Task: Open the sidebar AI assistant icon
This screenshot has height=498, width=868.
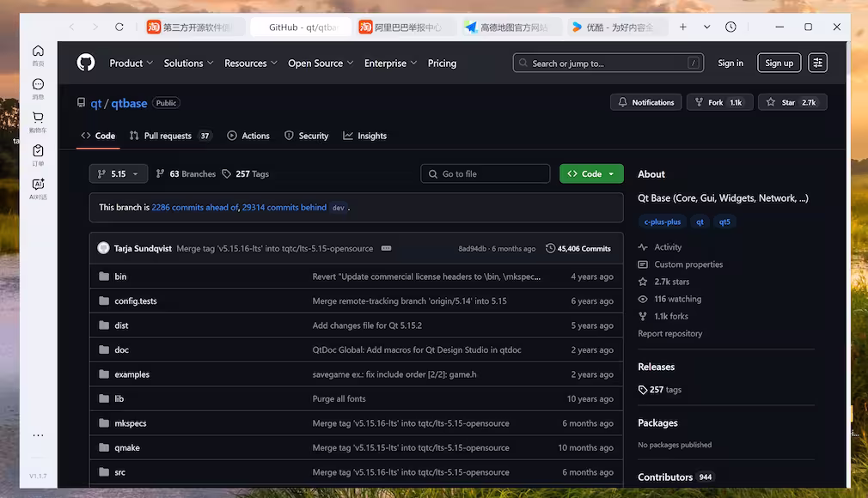Action: click(x=38, y=184)
